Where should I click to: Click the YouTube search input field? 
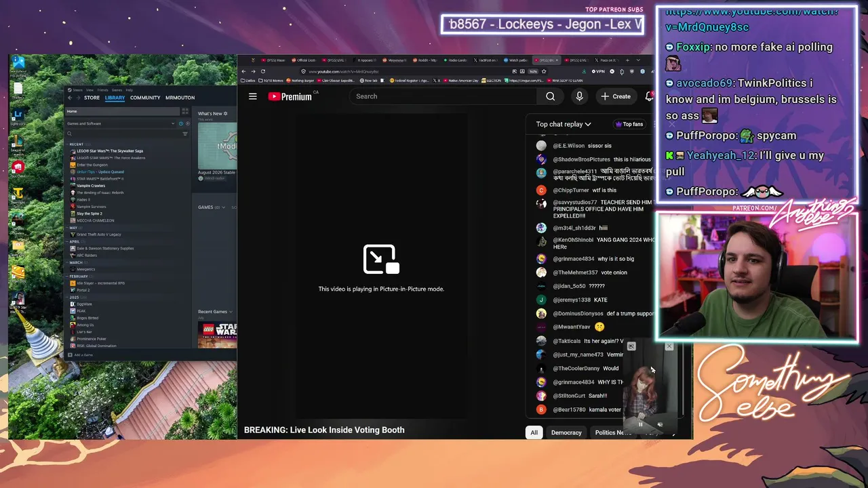pyautogui.click(x=444, y=96)
